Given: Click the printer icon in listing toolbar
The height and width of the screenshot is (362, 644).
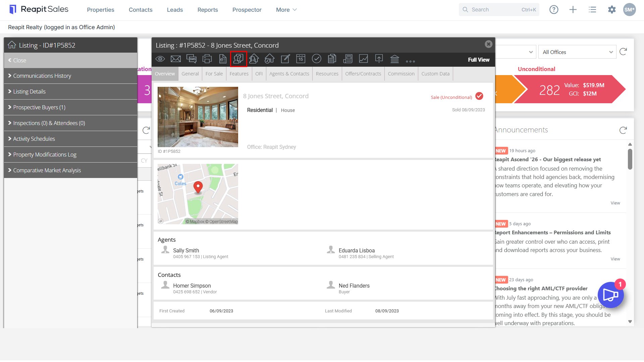Looking at the screenshot, I should 207,59.
